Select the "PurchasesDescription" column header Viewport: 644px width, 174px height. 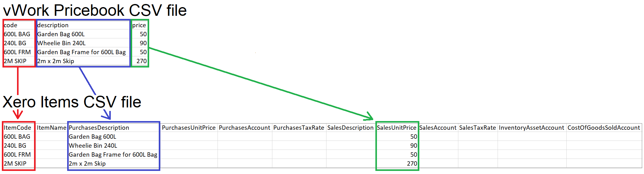tap(99, 128)
